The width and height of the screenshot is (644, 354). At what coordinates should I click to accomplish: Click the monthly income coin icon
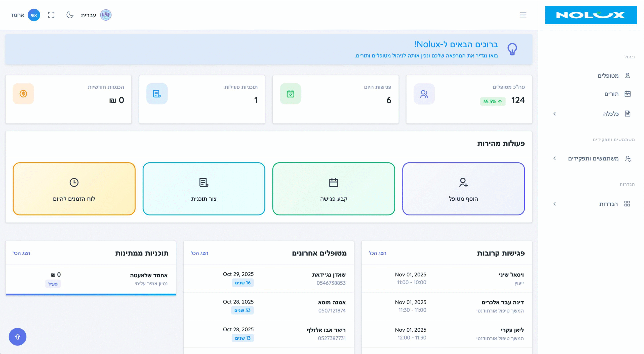coord(23,94)
